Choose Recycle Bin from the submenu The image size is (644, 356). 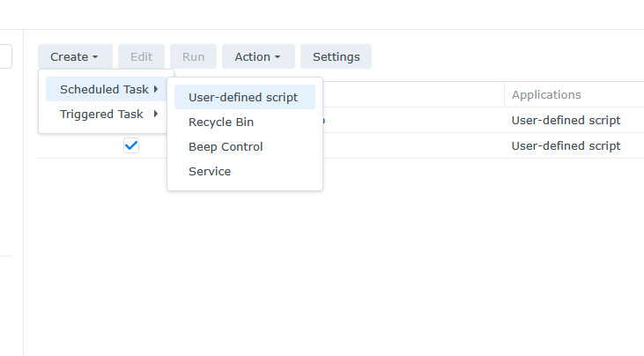click(221, 122)
